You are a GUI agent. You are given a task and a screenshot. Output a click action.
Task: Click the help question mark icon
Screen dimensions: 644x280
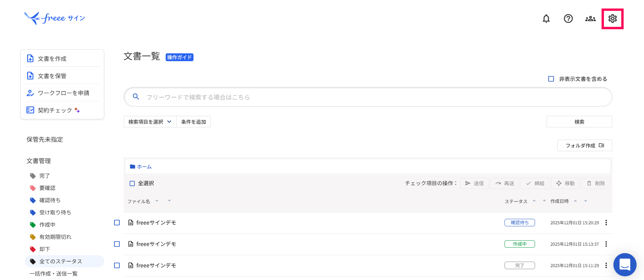click(568, 19)
